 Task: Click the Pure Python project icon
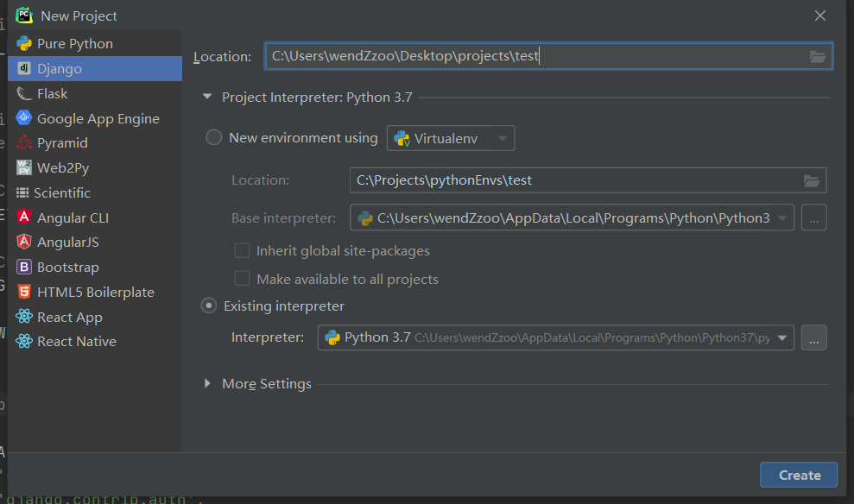click(24, 43)
